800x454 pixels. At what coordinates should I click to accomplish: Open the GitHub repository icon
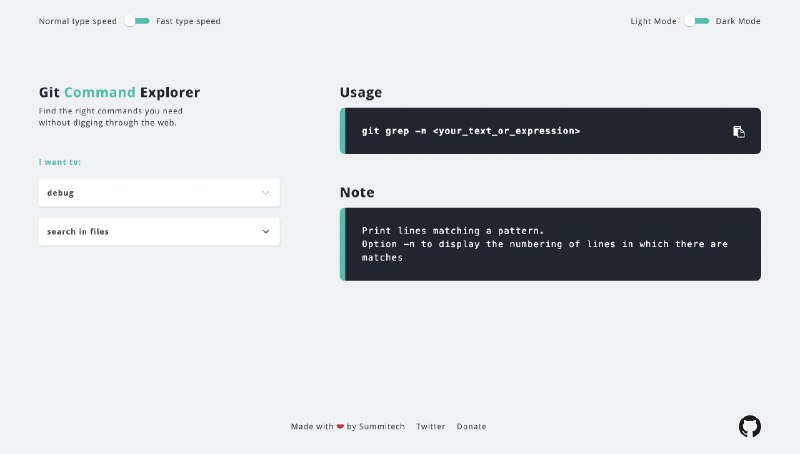pyautogui.click(x=749, y=426)
